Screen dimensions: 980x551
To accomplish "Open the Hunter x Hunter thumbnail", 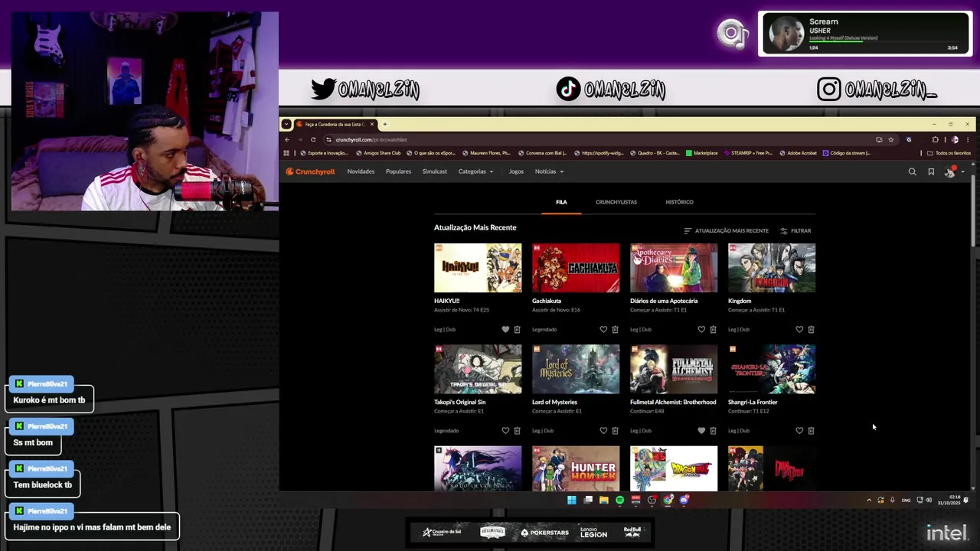I will (576, 468).
